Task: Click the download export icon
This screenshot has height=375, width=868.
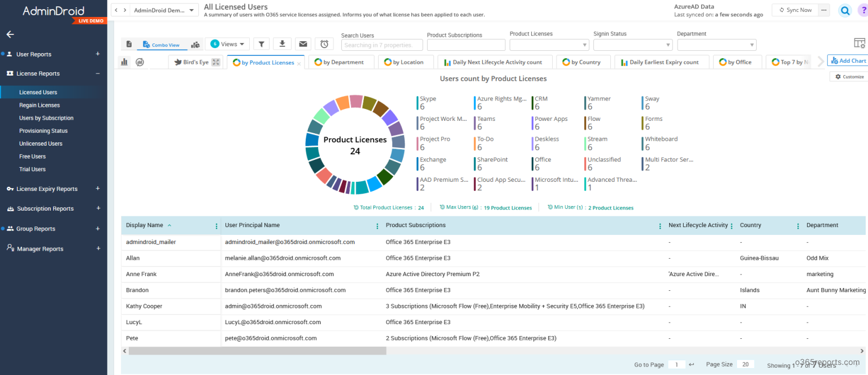Action: pyautogui.click(x=281, y=44)
